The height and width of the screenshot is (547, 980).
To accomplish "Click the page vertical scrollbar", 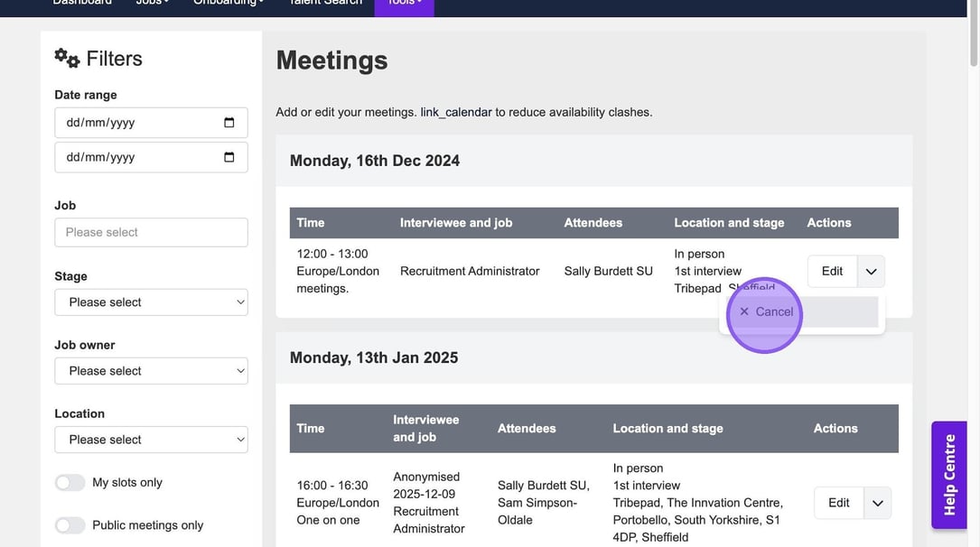I will pyautogui.click(x=973, y=271).
